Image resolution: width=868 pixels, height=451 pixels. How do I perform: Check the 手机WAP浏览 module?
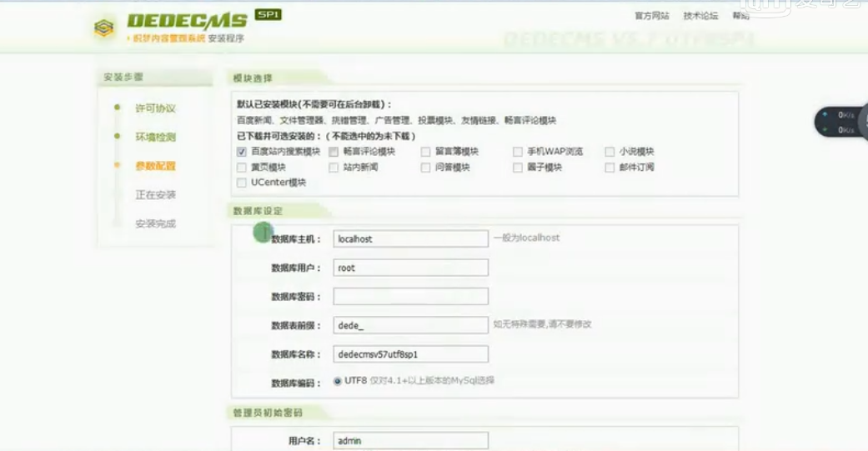pos(518,152)
